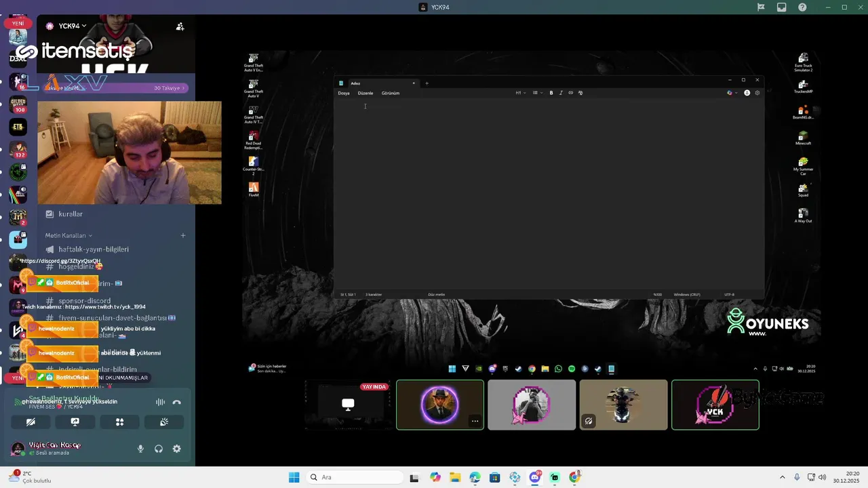Open File Explorer from the taskbar

coord(455,477)
